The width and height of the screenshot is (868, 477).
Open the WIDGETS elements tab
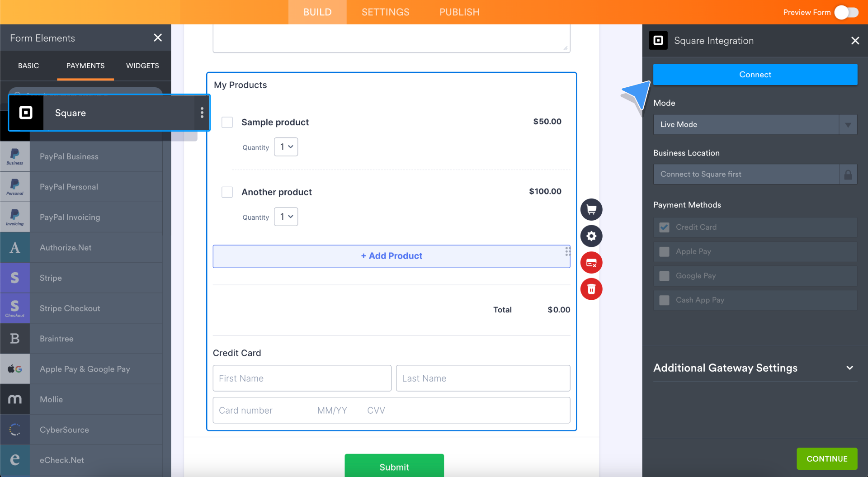click(x=142, y=66)
